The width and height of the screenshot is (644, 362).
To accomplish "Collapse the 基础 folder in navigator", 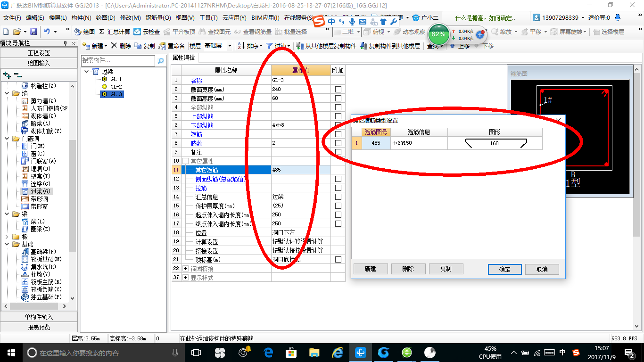I will click(x=7, y=244).
